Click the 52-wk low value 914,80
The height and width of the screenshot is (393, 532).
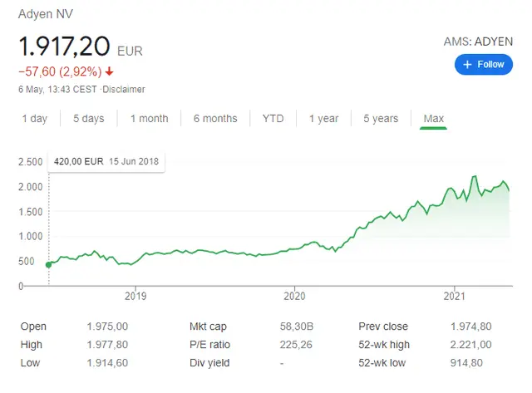466,363
